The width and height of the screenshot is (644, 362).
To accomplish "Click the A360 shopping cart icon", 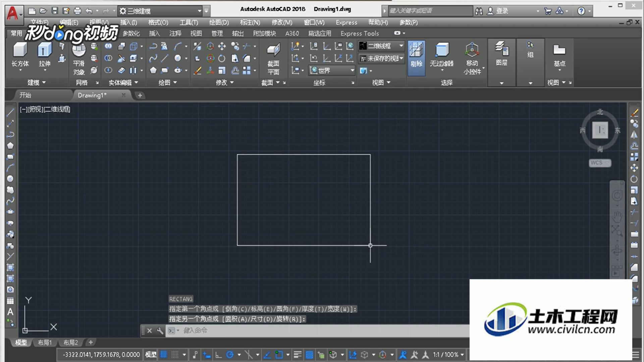I will point(548,11).
